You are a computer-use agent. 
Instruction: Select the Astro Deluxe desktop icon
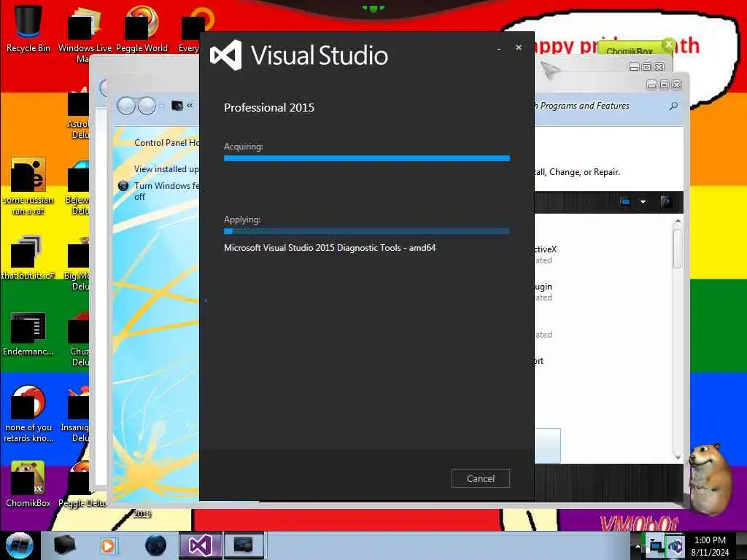coord(78,114)
